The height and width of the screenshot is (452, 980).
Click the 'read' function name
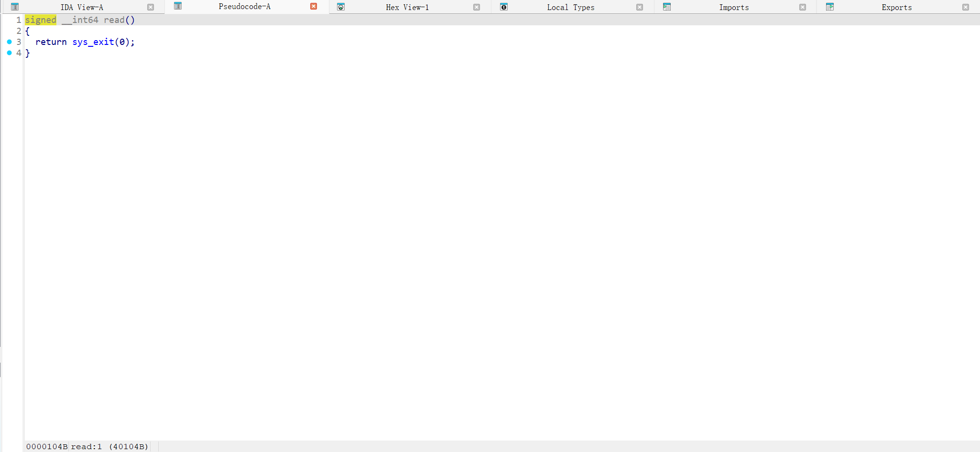coord(114,20)
